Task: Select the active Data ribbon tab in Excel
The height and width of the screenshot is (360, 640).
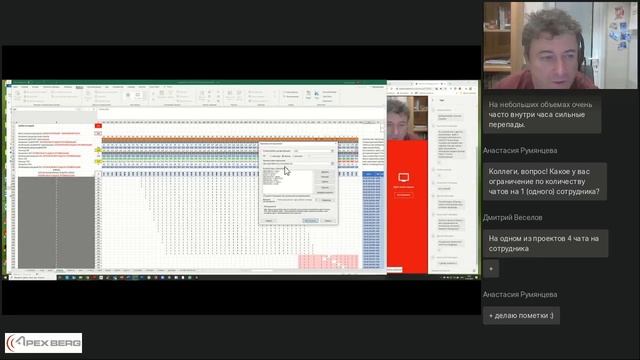Action: [x=80, y=87]
